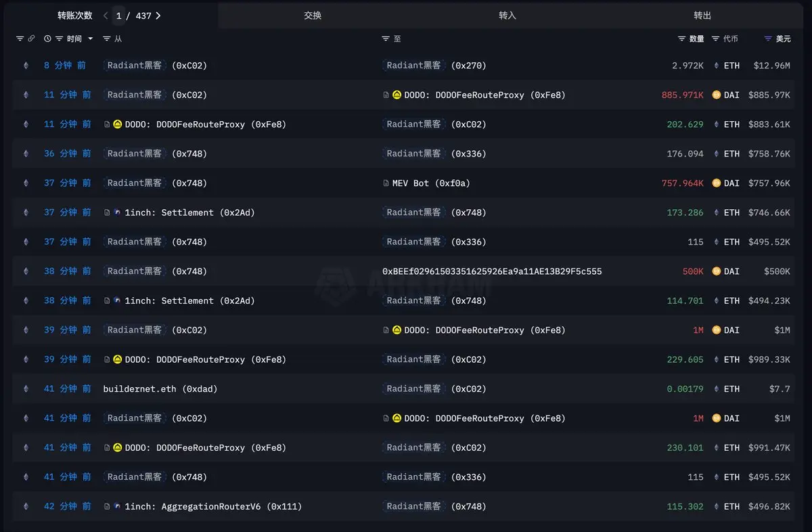Click Ethereum chain icon in $12.96M row

pyautogui.click(x=26, y=66)
